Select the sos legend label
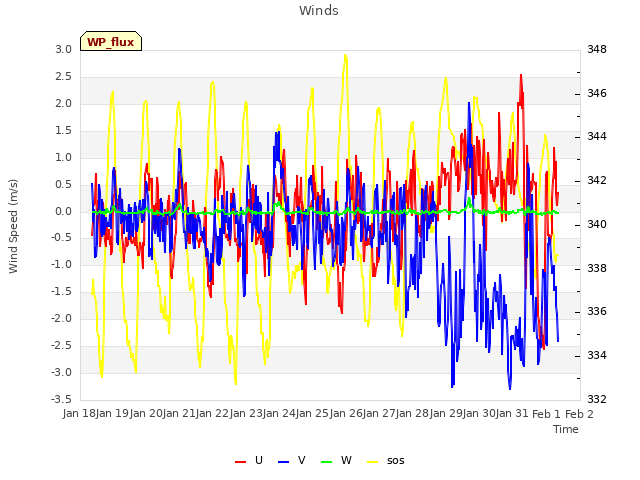The width and height of the screenshot is (640, 480). (x=396, y=460)
